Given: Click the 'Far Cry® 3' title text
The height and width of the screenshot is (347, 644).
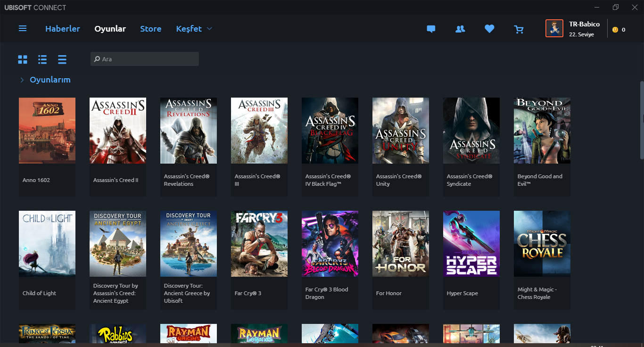Looking at the screenshot, I should click(248, 293).
